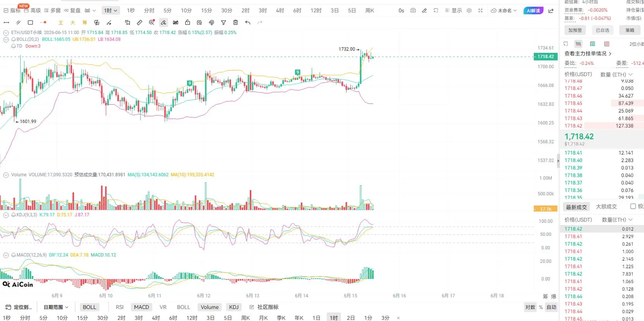Open the 显示 display settings menu
This screenshot has height=321, width=644.
pos(453,10)
